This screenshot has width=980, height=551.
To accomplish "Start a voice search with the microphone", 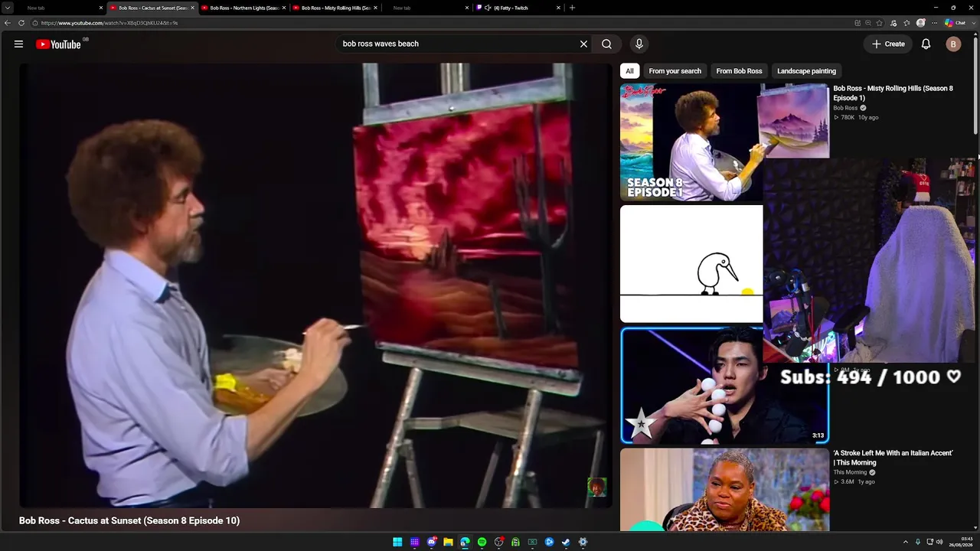I will click(x=639, y=44).
